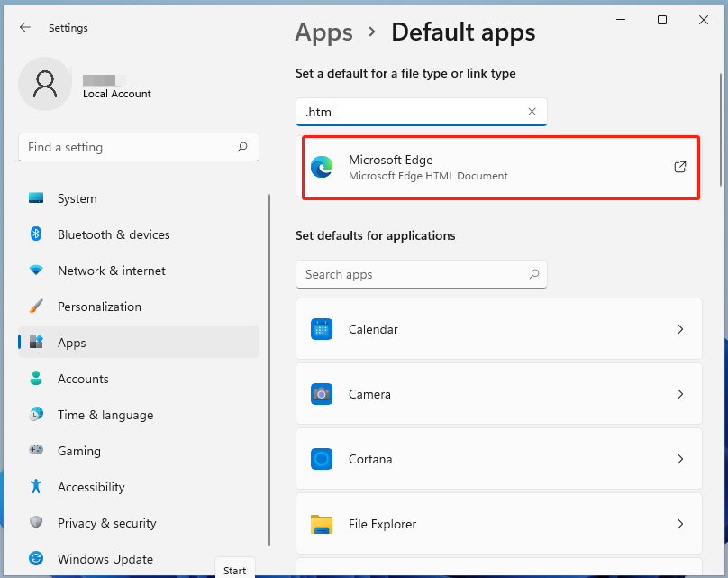Click the Camera app icon
Image resolution: width=728 pixels, height=578 pixels.
pos(322,394)
